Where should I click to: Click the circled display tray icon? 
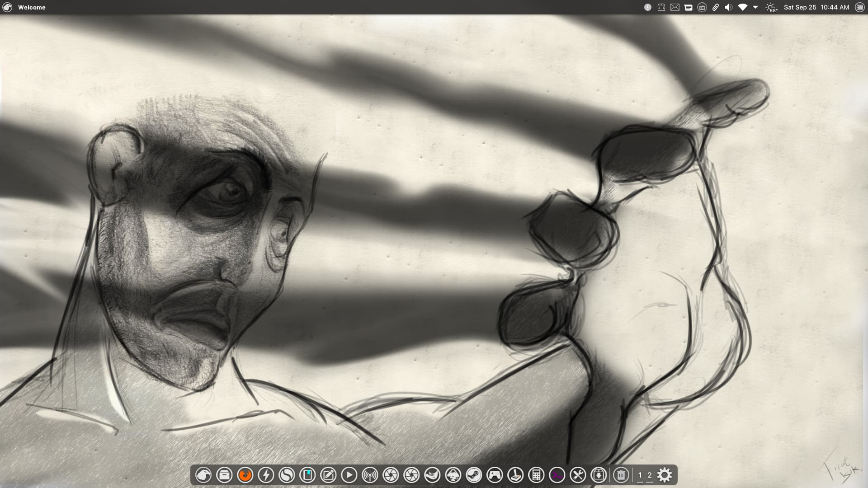coord(702,7)
